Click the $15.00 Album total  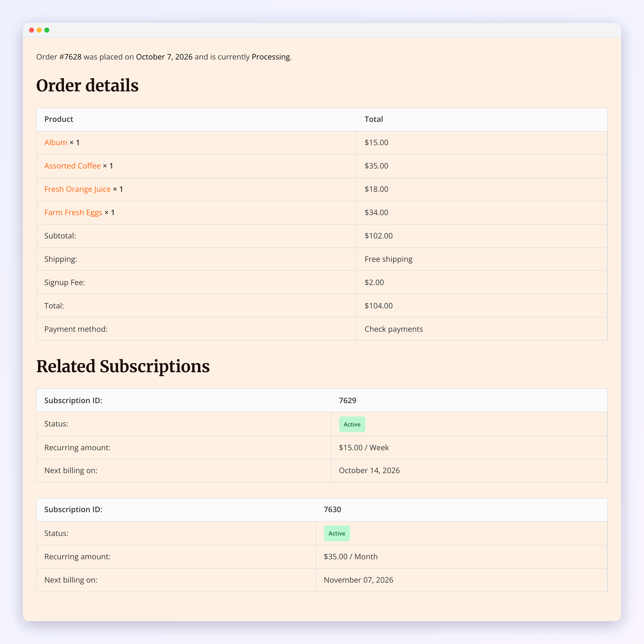[376, 143]
